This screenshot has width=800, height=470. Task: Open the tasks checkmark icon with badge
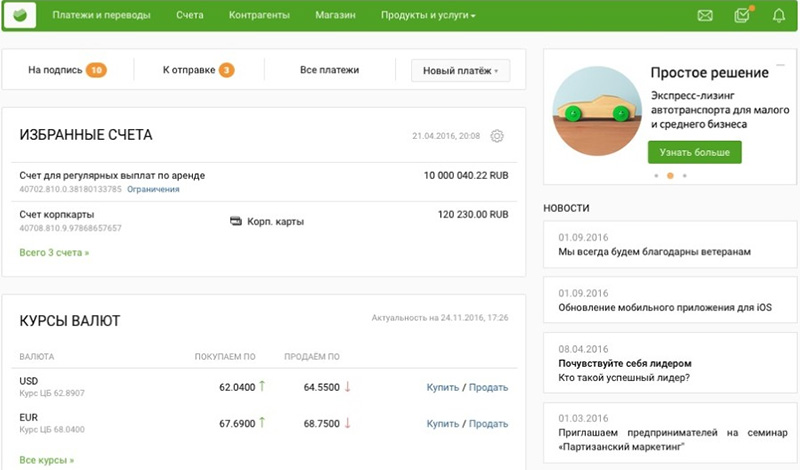point(741,16)
